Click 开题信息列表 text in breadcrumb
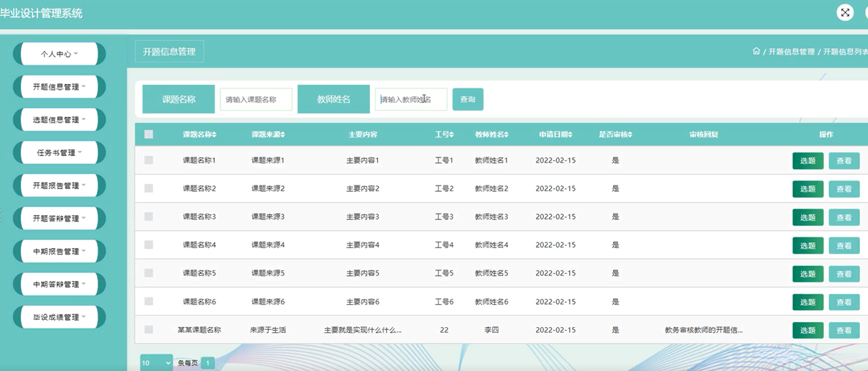The width and height of the screenshot is (868, 371). (845, 52)
